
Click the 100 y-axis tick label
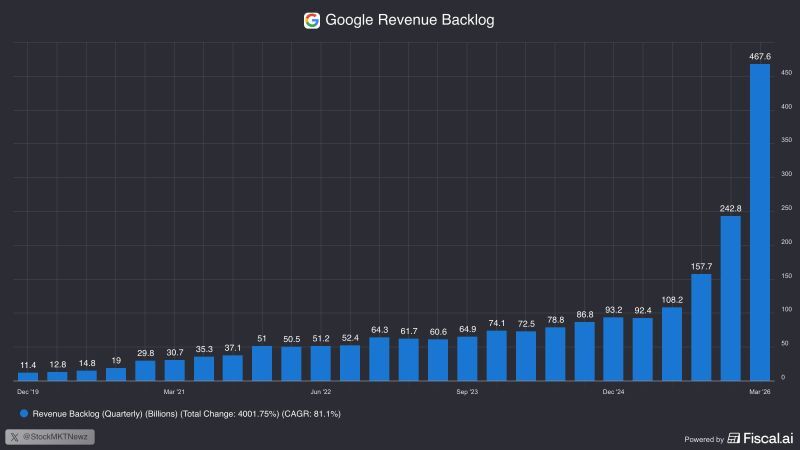tap(786, 310)
